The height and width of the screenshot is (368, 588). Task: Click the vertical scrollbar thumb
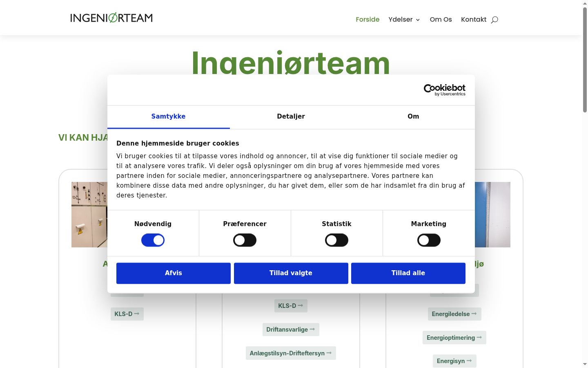tap(585, 59)
